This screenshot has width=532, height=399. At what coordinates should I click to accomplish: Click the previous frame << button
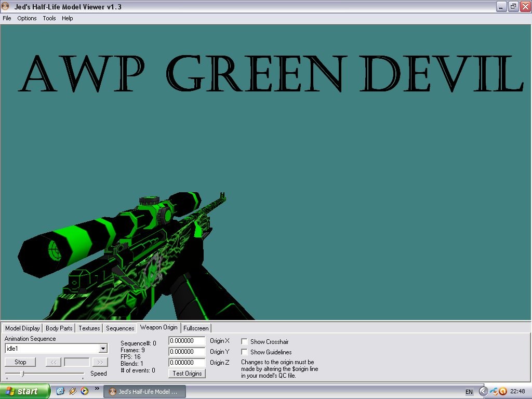(54, 362)
